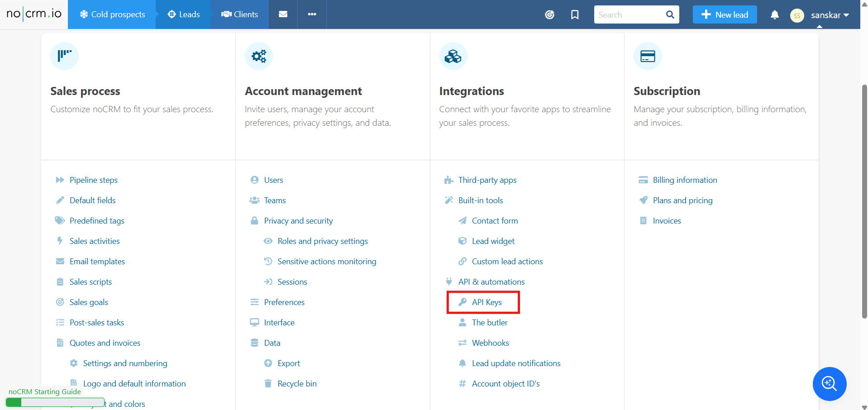Open Settings and numbering link

[x=125, y=363]
